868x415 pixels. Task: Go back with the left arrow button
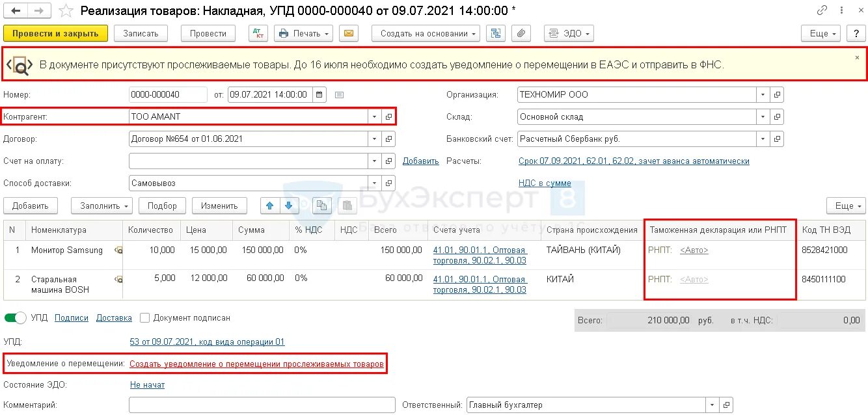[x=16, y=11]
